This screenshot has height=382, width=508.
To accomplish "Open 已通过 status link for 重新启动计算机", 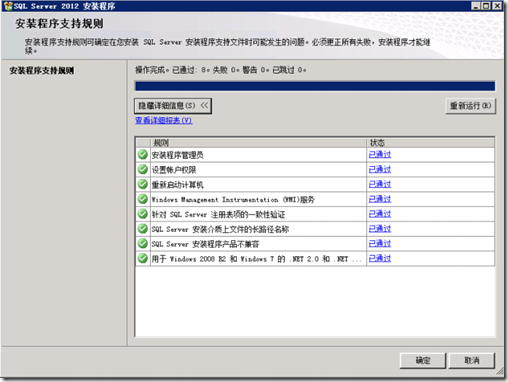I will (x=380, y=184).
